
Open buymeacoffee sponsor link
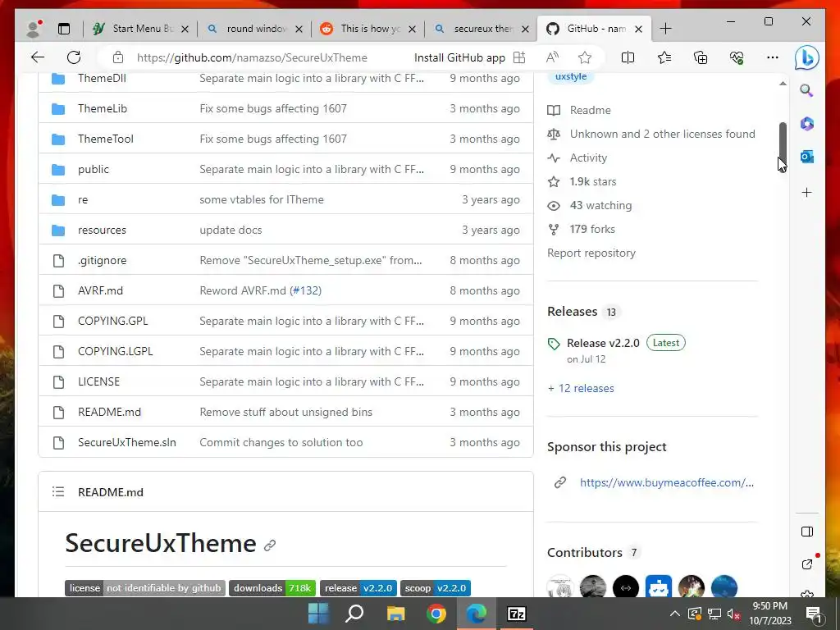pos(667,482)
